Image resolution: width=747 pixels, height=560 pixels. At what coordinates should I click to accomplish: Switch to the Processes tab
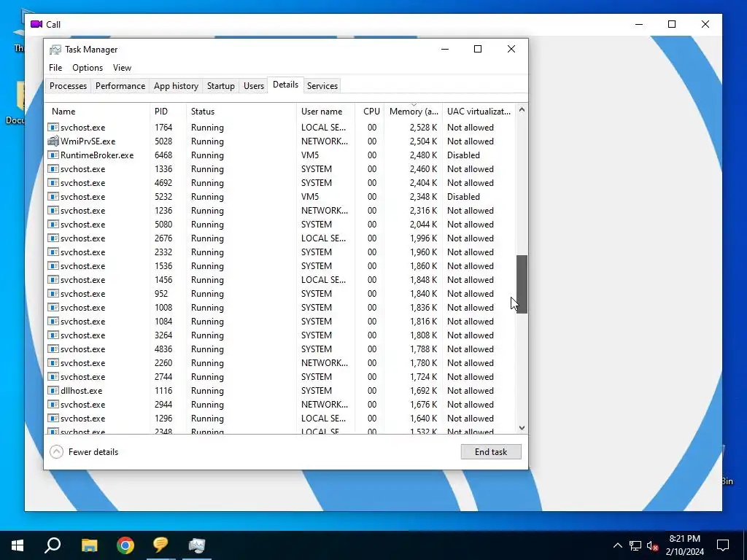pyautogui.click(x=68, y=86)
